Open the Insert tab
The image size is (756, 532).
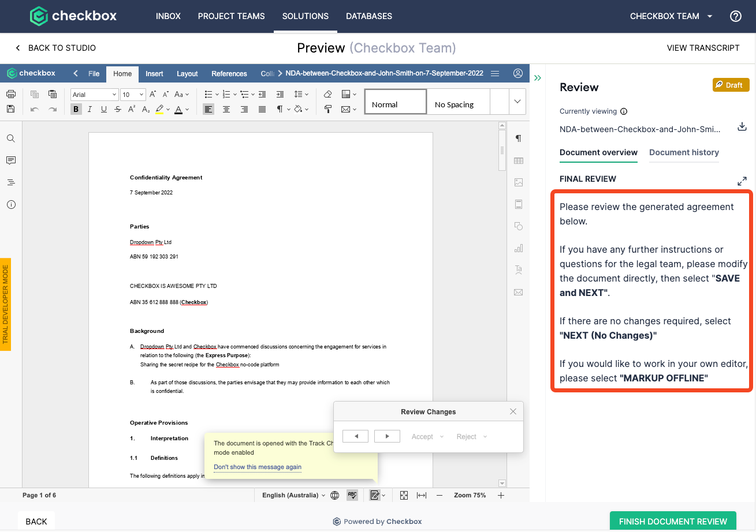[x=154, y=74]
